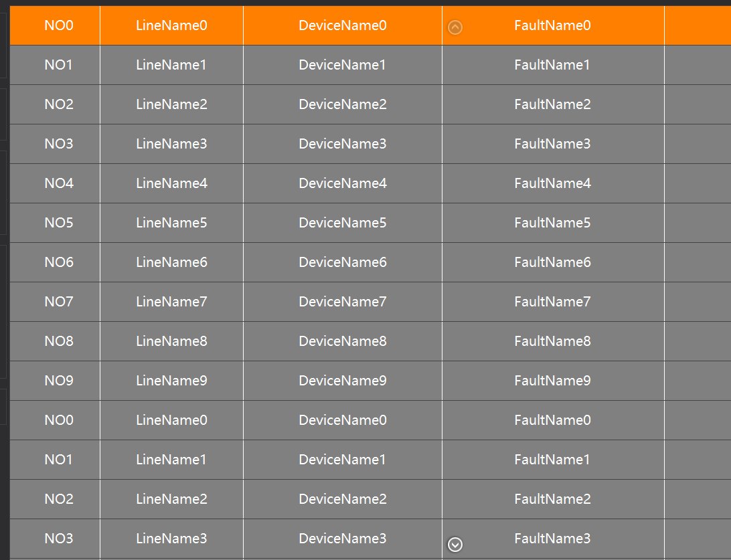Viewport: 731px width, 560px height.
Task: Click the FaultName7 cell
Action: pos(552,302)
